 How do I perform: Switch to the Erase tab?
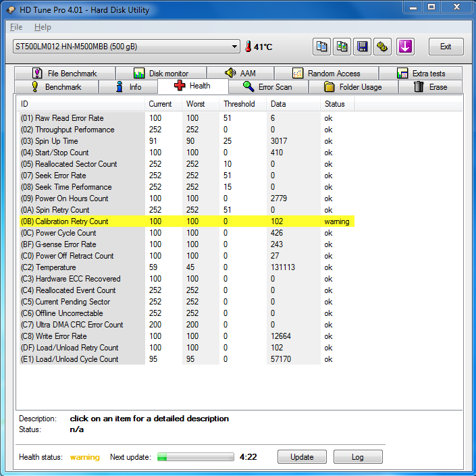pos(431,87)
